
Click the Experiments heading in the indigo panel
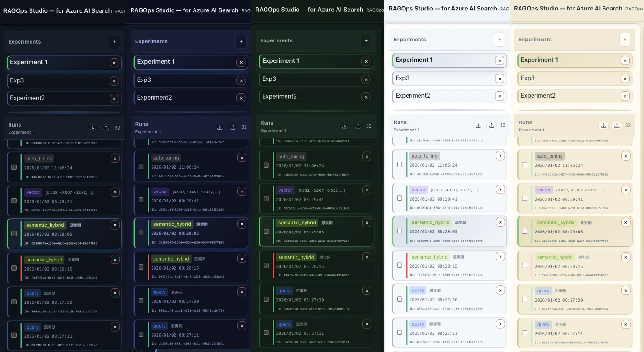point(152,41)
